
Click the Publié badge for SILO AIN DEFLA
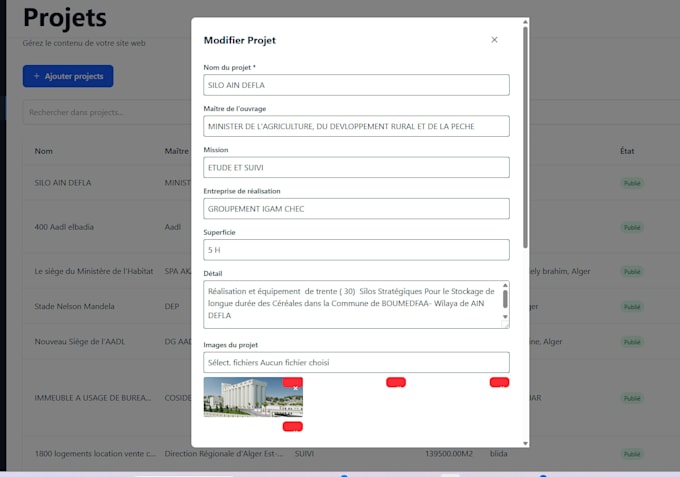click(632, 183)
